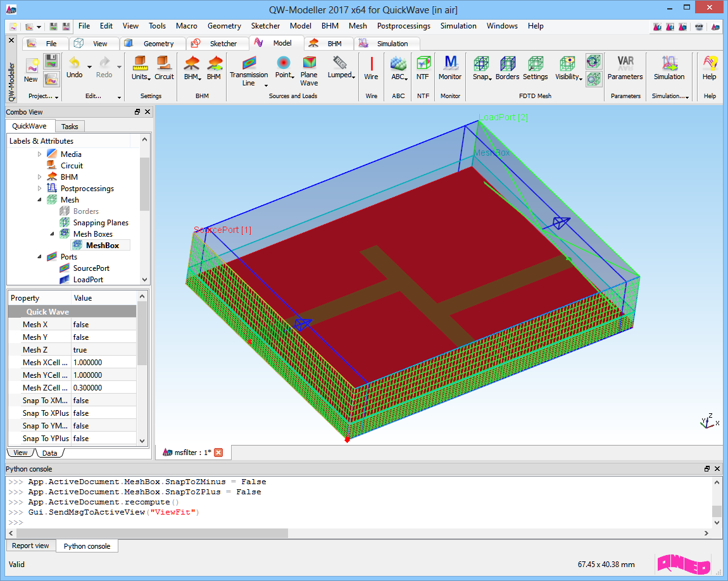
Task: Switch to the Simulation ribbon tab
Action: (x=386, y=43)
